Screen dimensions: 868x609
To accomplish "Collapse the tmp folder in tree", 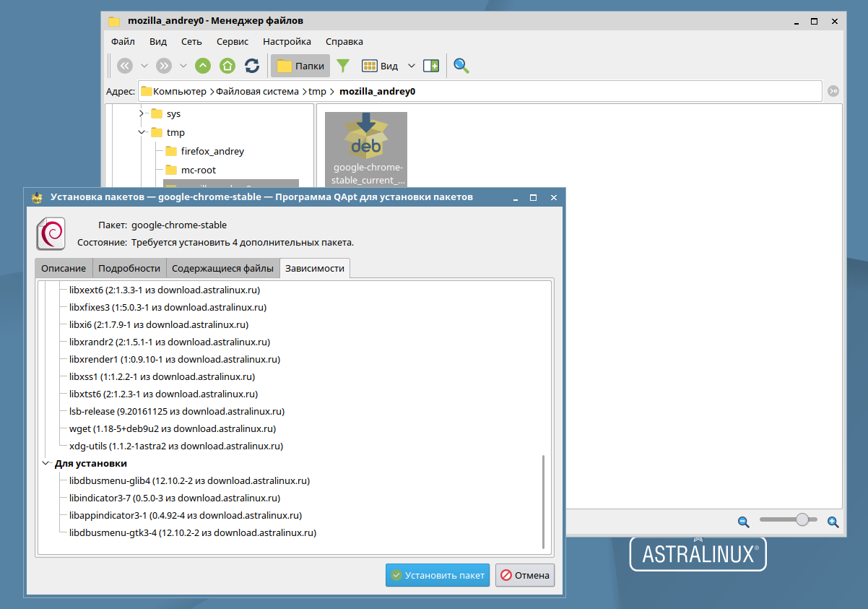I will pyautogui.click(x=142, y=132).
